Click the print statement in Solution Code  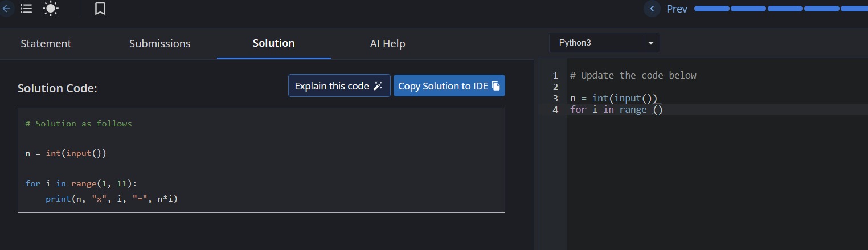[112, 199]
